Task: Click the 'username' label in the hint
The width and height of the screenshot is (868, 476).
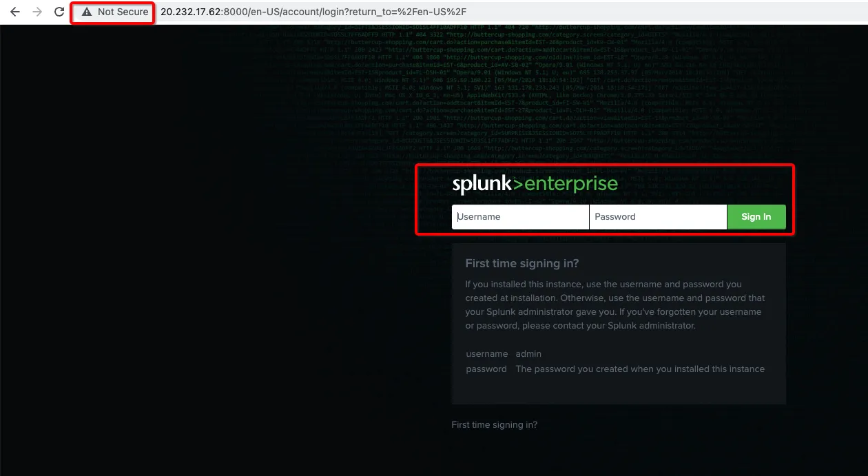Action: point(487,354)
